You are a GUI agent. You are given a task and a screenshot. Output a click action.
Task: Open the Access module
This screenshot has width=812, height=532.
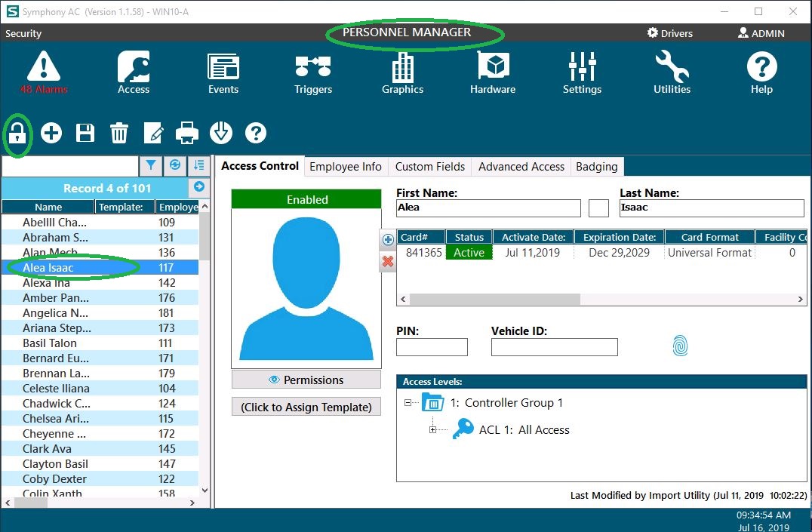click(134, 72)
